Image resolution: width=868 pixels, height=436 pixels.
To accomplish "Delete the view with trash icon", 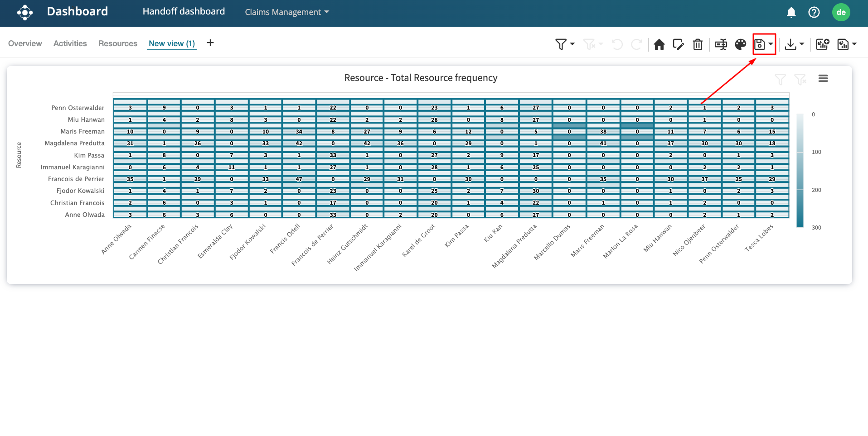I will 698,44.
